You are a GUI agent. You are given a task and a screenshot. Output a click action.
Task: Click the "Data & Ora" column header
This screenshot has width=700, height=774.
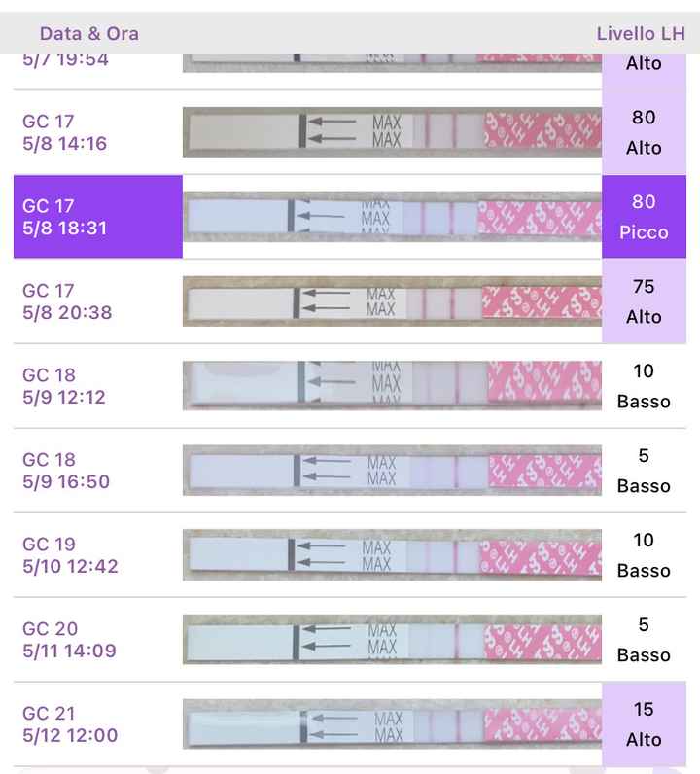point(88,34)
